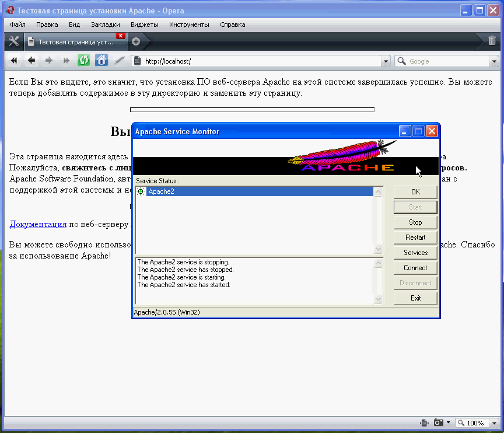Minimize the Opera window
The width and height of the screenshot is (504, 433).
coord(466,11)
